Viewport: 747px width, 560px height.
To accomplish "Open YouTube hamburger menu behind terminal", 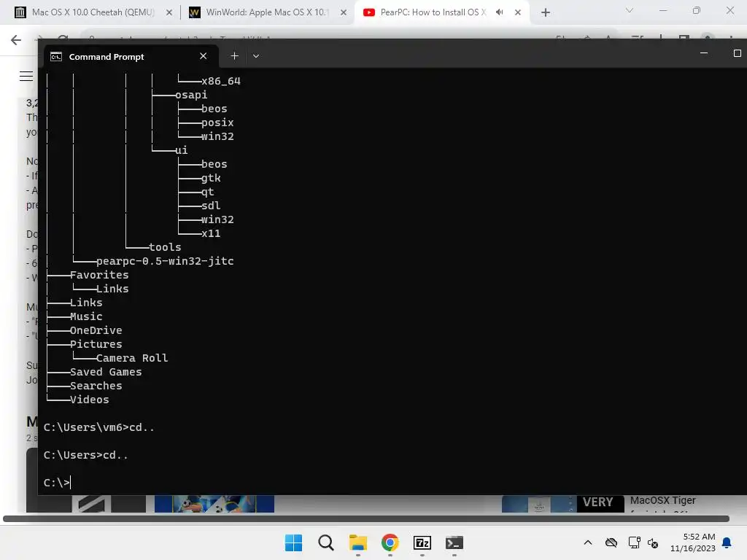I will tap(26, 76).
